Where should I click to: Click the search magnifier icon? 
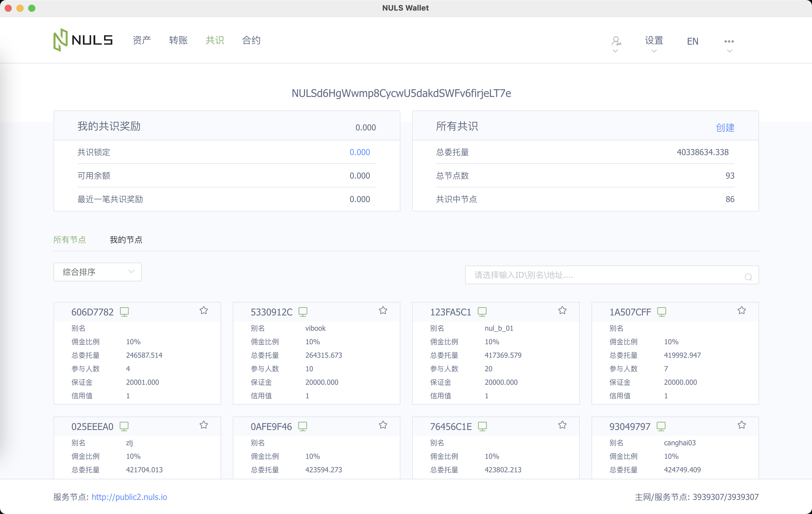(x=748, y=277)
